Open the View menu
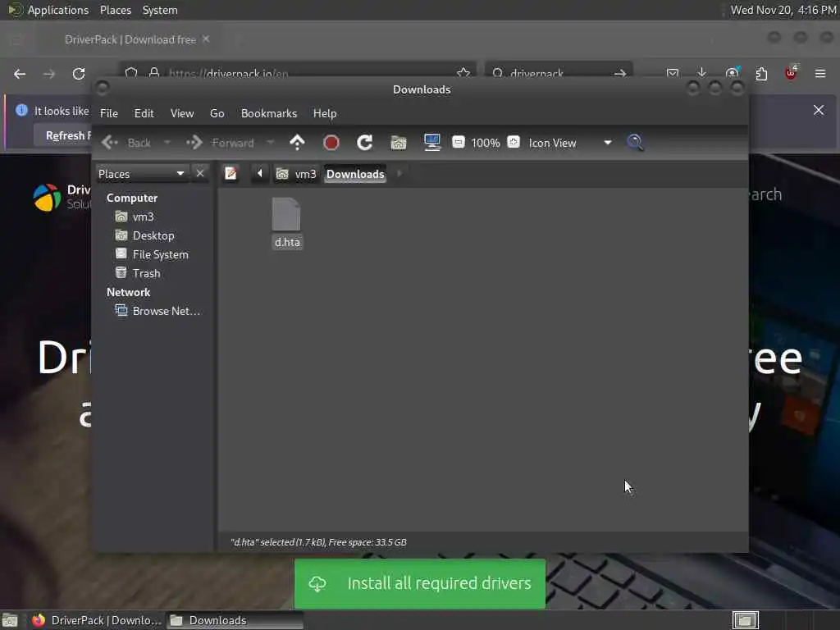This screenshot has height=630, width=840. (x=182, y=113)
